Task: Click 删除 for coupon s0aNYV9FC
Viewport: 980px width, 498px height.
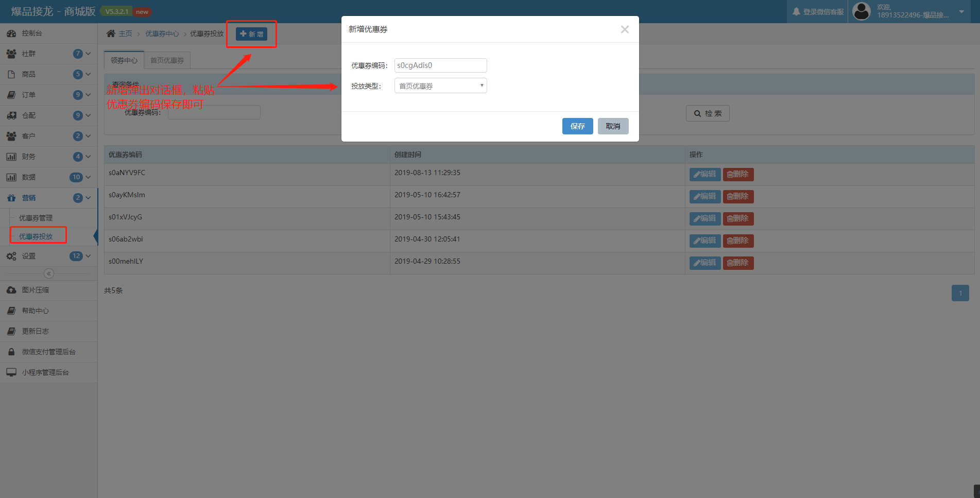Action: (738, 175)
